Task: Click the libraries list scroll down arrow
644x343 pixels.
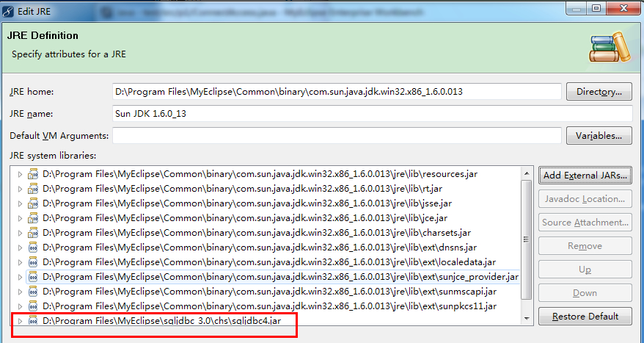Action: [x=527, y=318]
